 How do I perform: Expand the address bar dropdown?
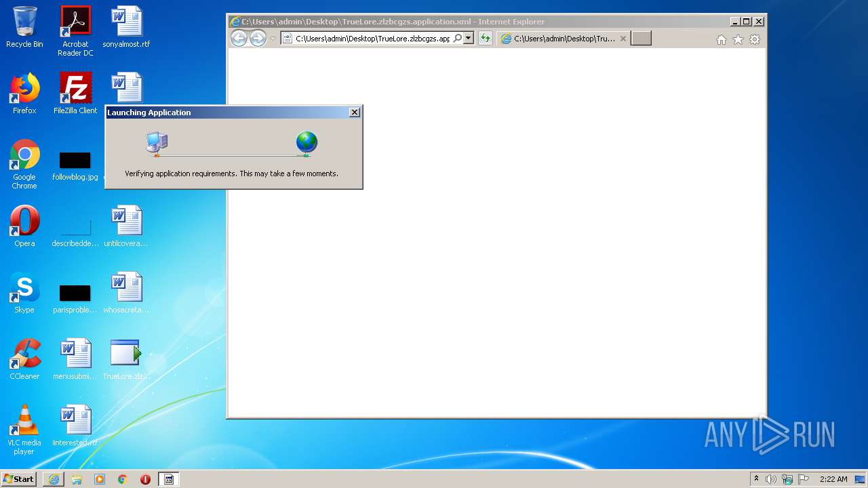[469, 39]
